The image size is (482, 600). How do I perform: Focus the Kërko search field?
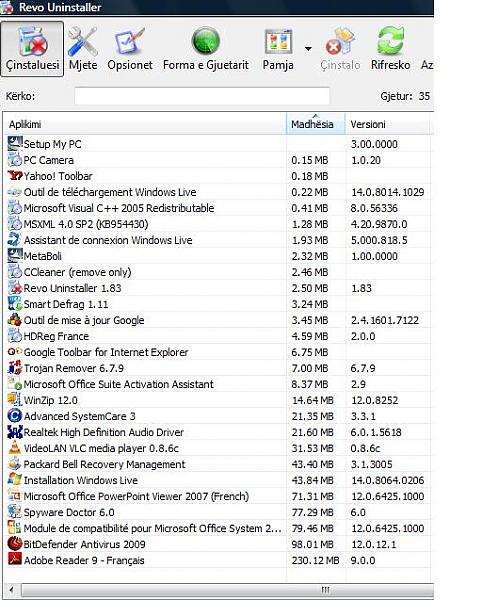(202, 96)
